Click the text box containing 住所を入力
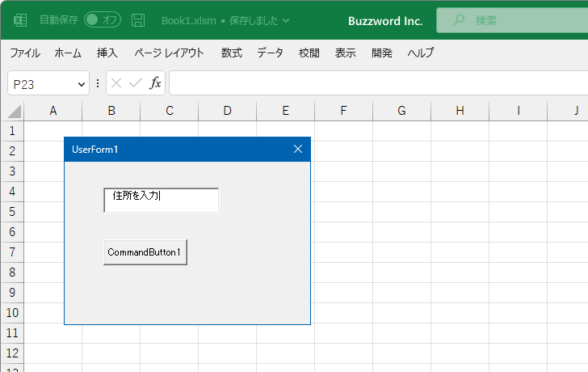This screenshot has width=588, height=372. [x=162, y=200]
